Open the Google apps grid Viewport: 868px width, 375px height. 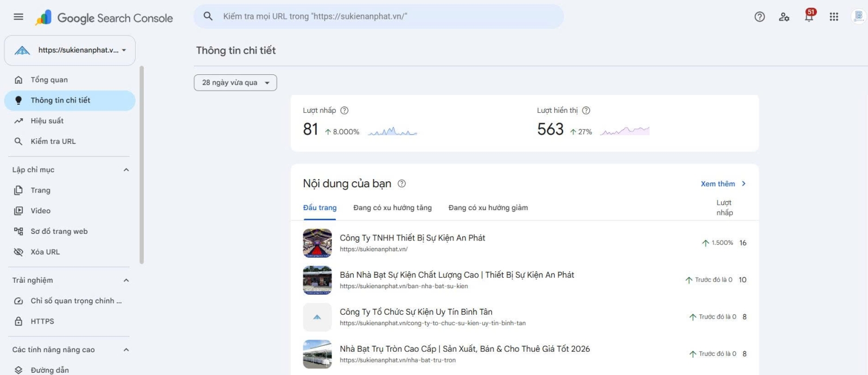834,17
